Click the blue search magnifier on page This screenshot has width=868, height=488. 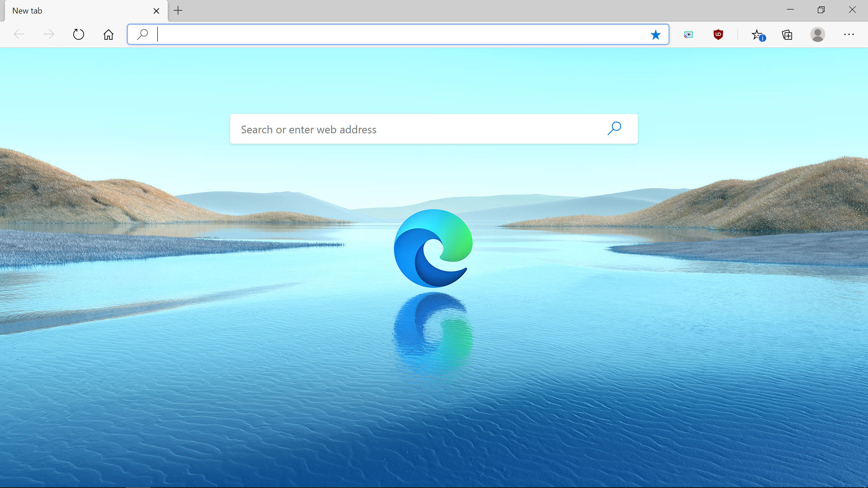click(x=614, y=129)
